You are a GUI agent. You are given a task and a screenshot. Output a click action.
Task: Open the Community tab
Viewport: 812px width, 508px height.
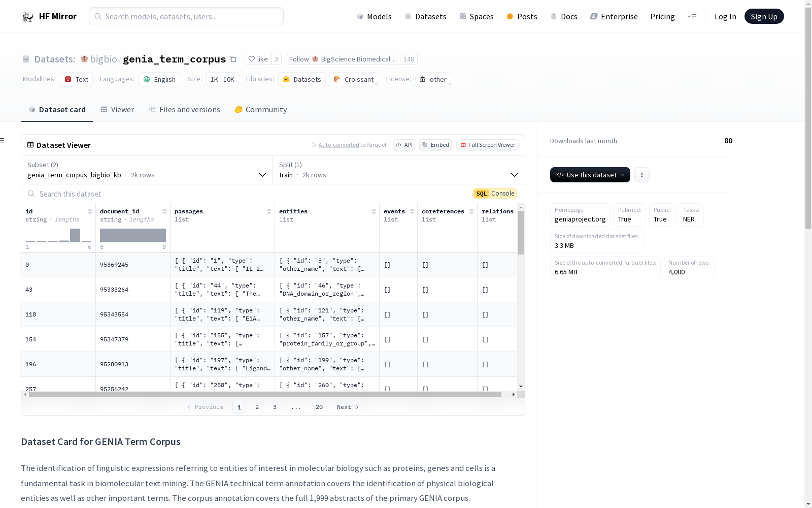point(261,110)
